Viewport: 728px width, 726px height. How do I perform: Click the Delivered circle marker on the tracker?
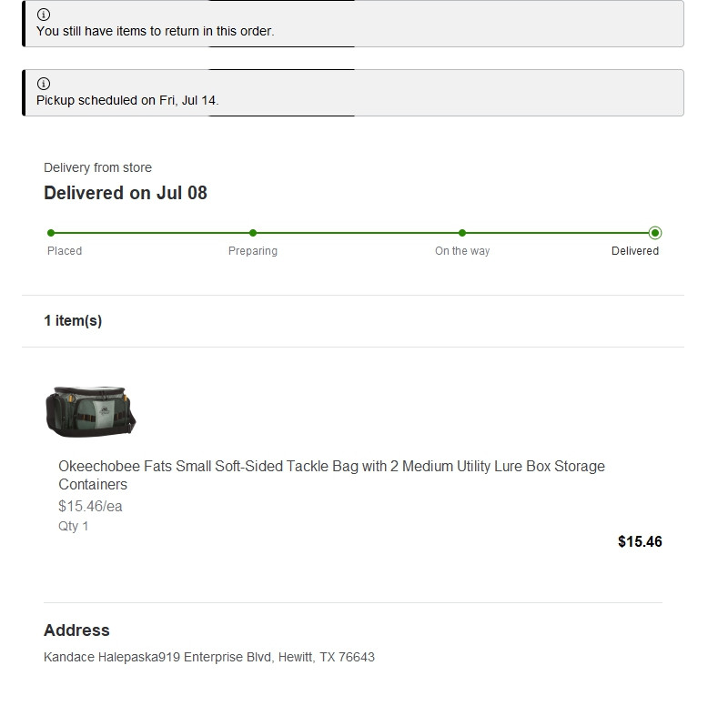tap(655, 233)
